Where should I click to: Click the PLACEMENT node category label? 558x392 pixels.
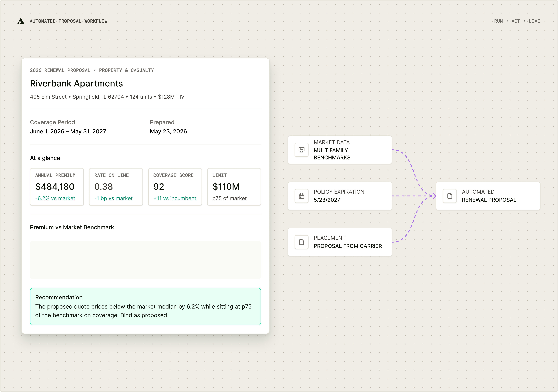point(329,238)
